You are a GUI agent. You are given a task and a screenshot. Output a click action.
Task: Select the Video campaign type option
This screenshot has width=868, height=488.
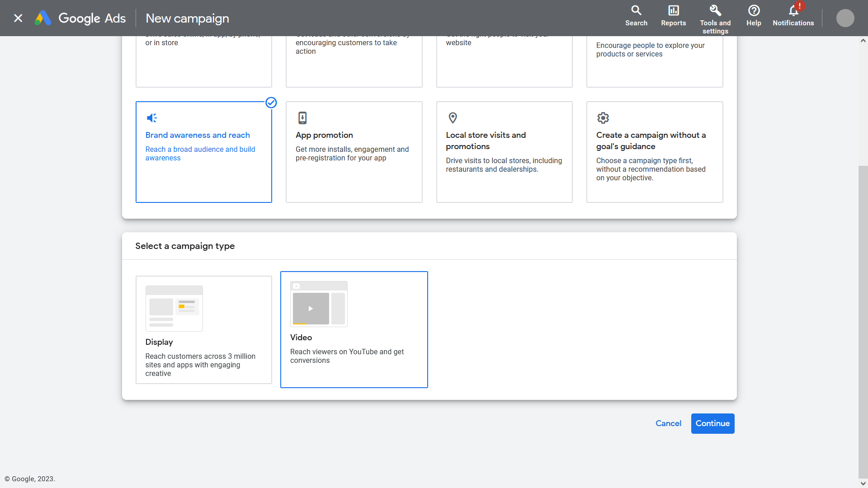pos(354,329)
